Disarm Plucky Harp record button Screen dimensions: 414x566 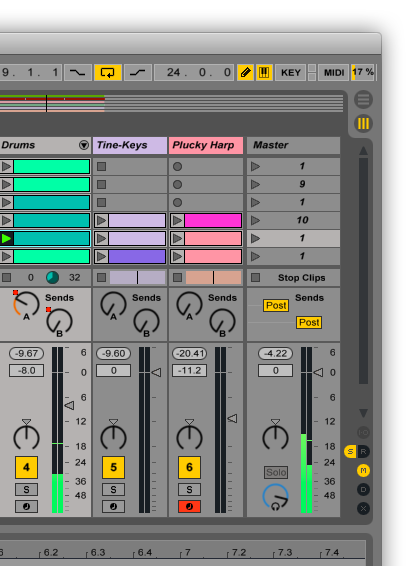click(189, 506)
